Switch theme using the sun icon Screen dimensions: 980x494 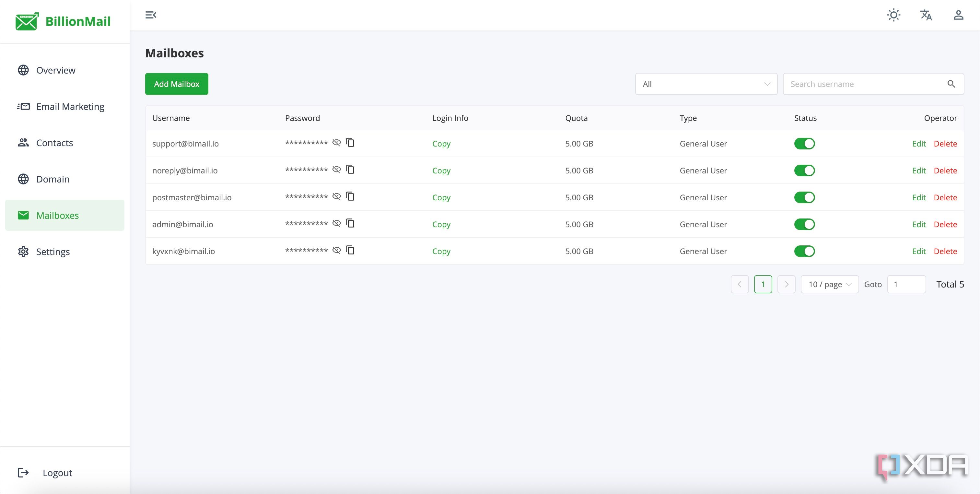click(893, 15)
